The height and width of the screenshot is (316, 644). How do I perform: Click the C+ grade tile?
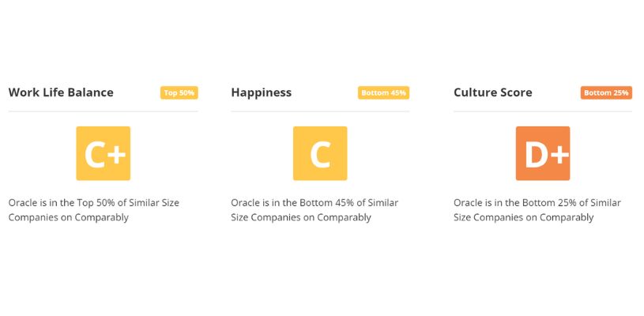click(103, 153)
